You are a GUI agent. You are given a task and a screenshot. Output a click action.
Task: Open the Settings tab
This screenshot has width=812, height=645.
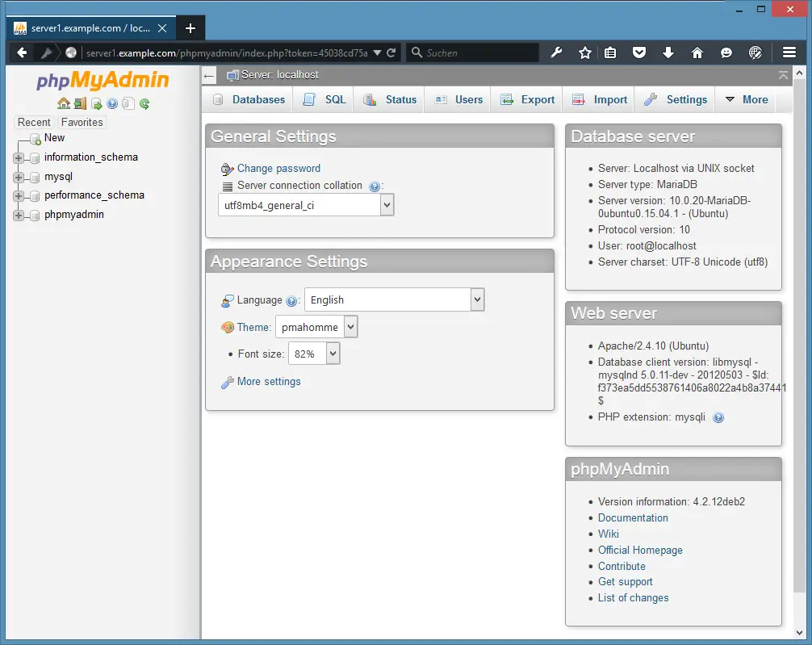[x=676, y=99]
